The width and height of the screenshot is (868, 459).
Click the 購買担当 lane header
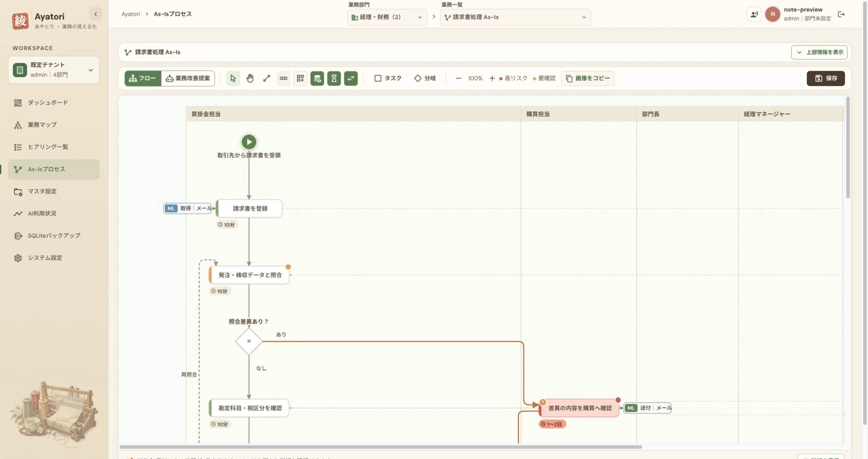click(579, 114)
